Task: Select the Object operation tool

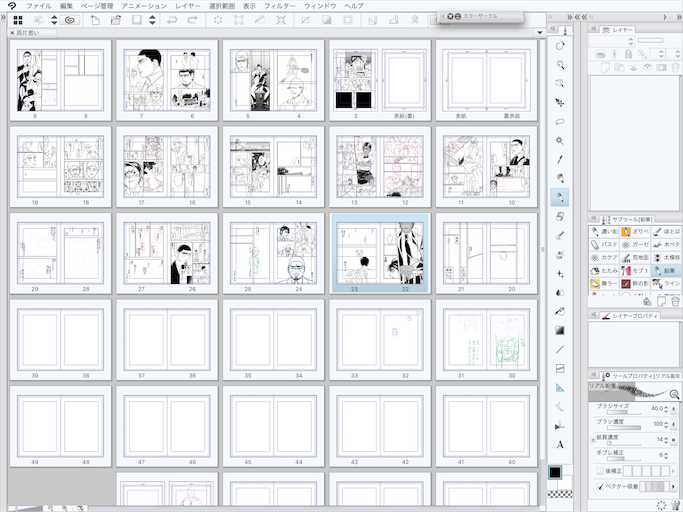Action: (560, 83)
